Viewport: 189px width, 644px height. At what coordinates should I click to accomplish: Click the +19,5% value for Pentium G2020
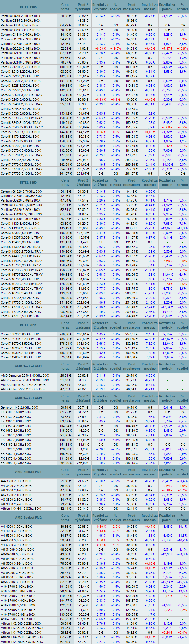click(x=116, y=48)
